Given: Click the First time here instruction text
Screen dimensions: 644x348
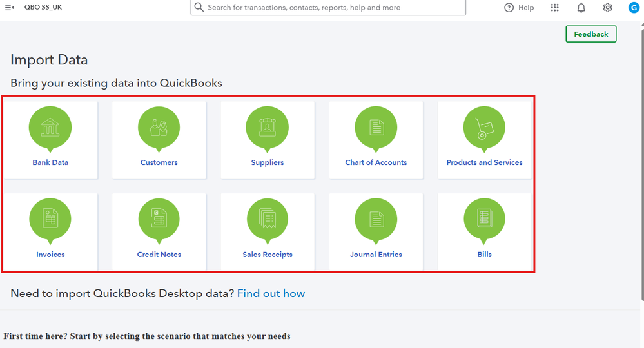Looking at the screenshot, I should 147,336.
